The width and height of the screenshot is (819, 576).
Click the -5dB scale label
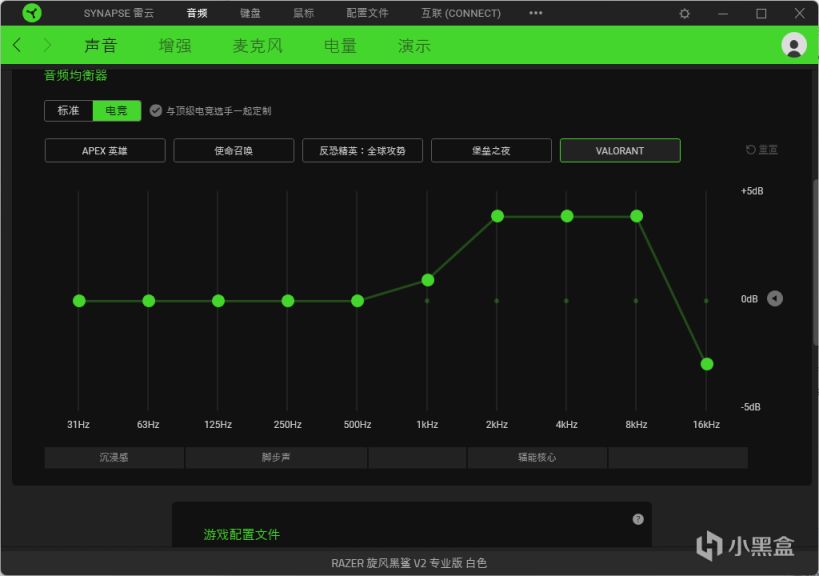(x=751, y=407)
